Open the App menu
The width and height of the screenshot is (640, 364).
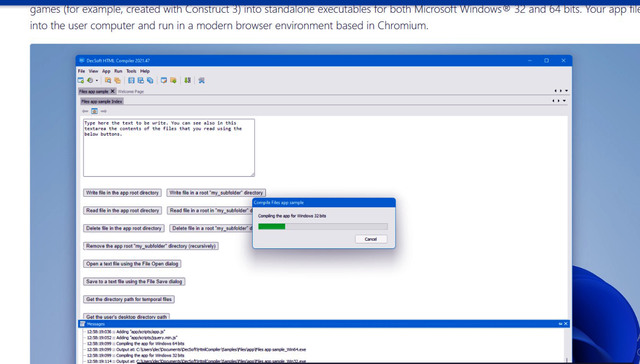106,71
